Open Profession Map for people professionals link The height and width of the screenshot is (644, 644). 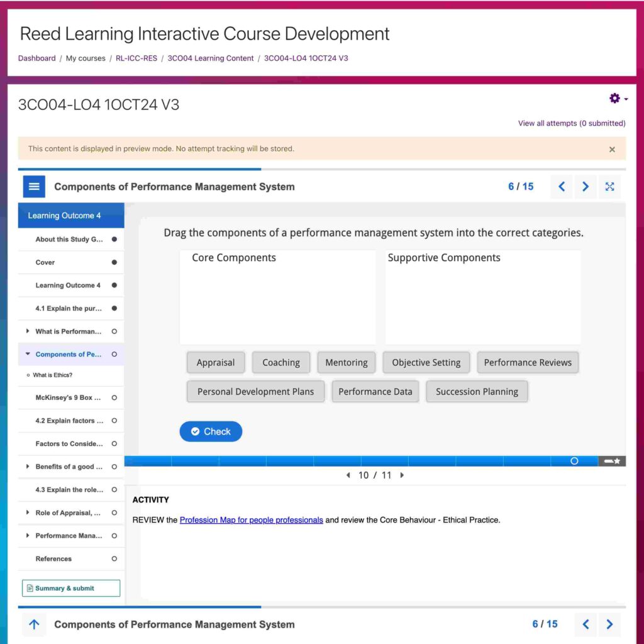pyautogui.click(x=251, y=520)
